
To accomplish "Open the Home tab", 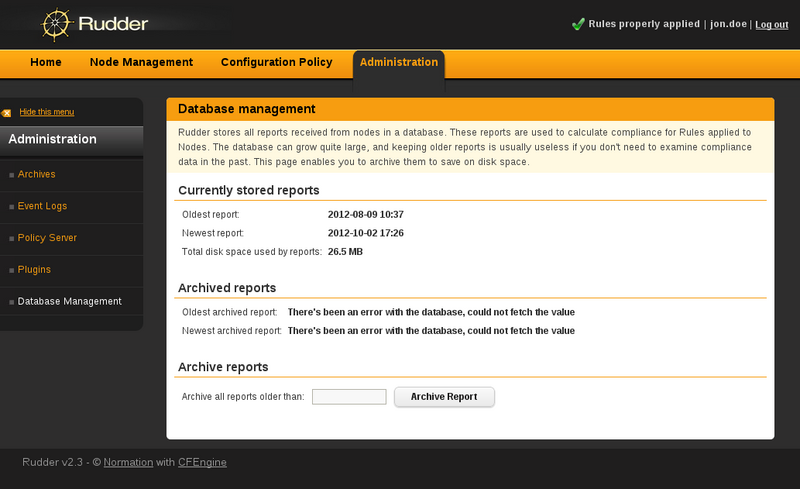I will 45,62.
